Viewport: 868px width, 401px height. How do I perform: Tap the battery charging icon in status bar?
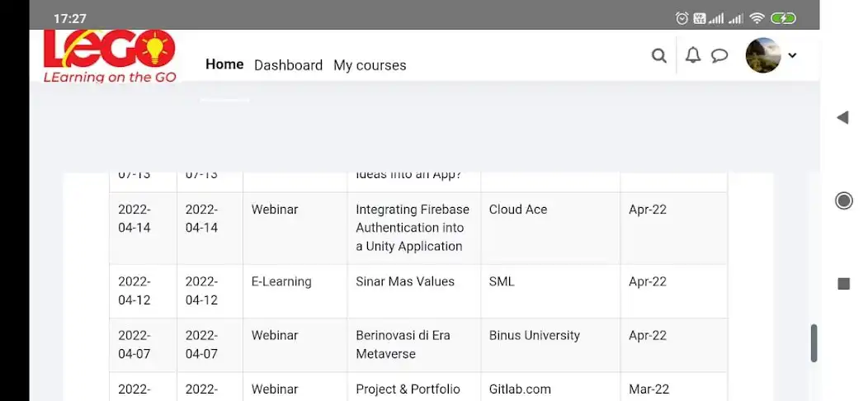pyautogui.click(x=782, y=18)
